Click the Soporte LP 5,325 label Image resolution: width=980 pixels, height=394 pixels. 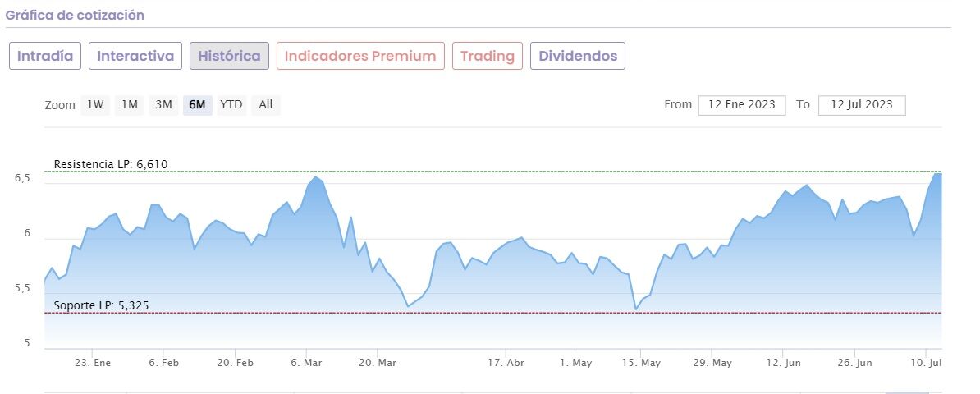tap(102, 306)
